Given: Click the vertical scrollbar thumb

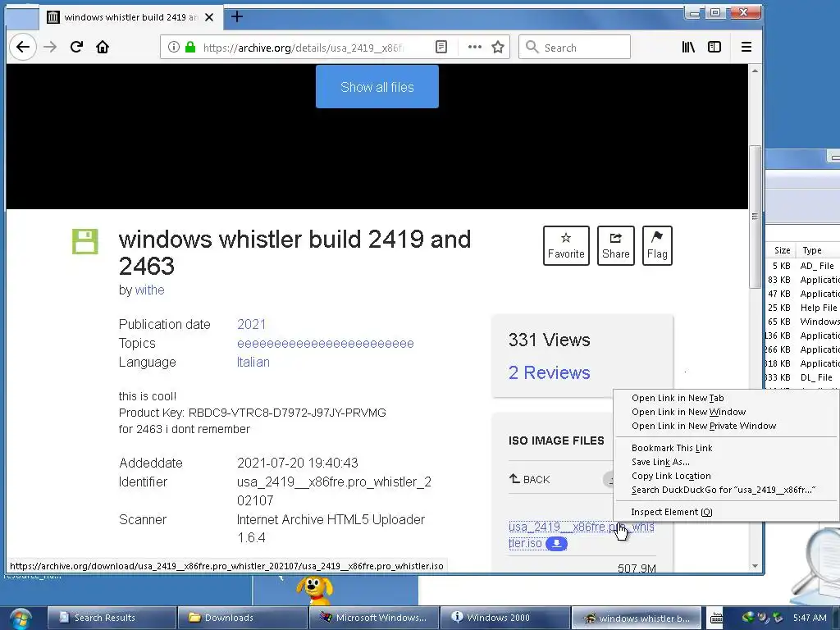Looking at the screenshot, I should (755, 217).
